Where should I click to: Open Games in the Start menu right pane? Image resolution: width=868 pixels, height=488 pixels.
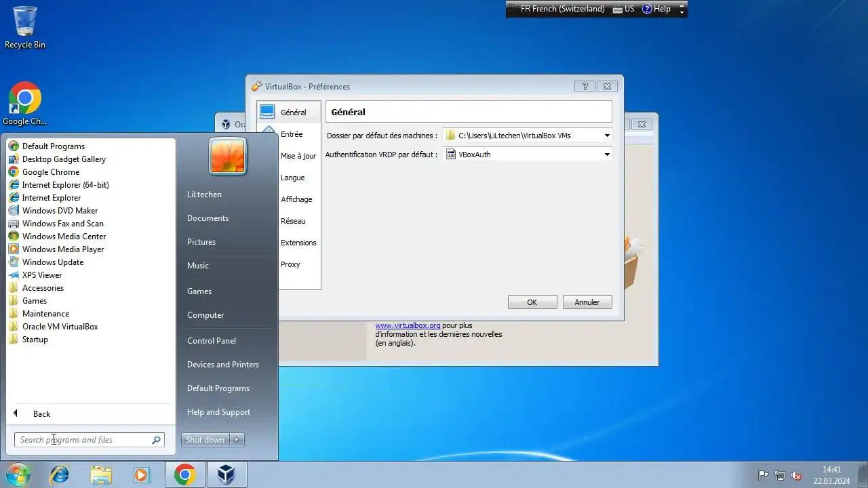[199, 291]
